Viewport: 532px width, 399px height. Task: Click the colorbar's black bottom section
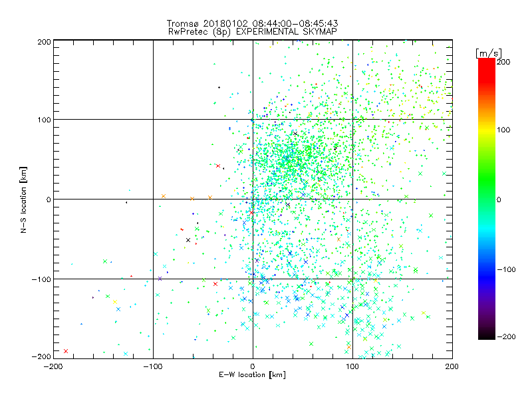pos(487,334)
